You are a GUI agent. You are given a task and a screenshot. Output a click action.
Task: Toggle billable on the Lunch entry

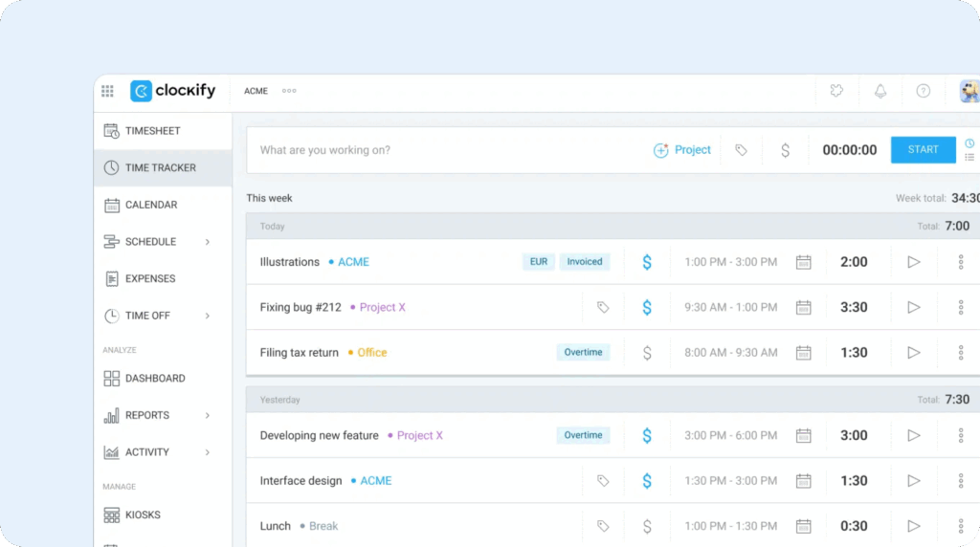coord(647,526)
